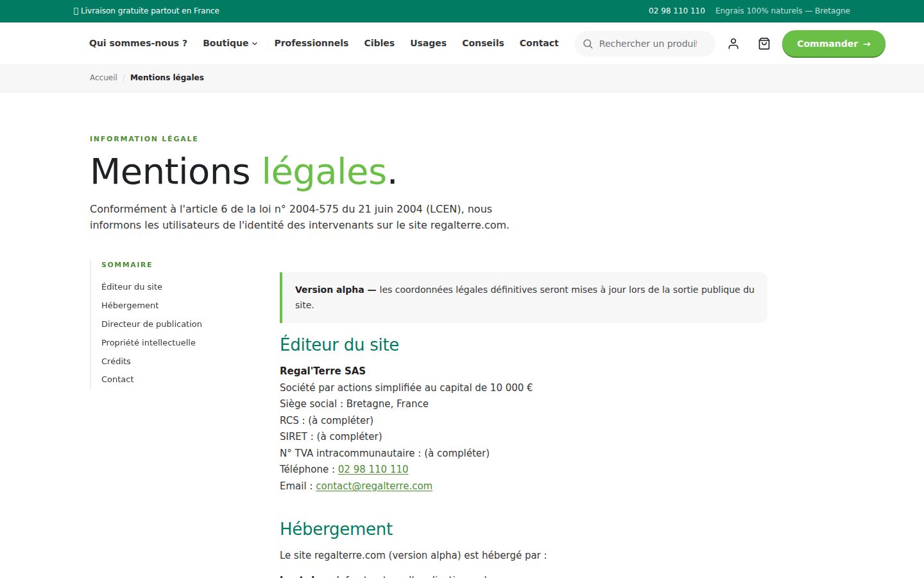Viewport: 924px width, 578px height.
Task: Click Livraison gratuite partout en France banner text
Action: coord(147,11)
